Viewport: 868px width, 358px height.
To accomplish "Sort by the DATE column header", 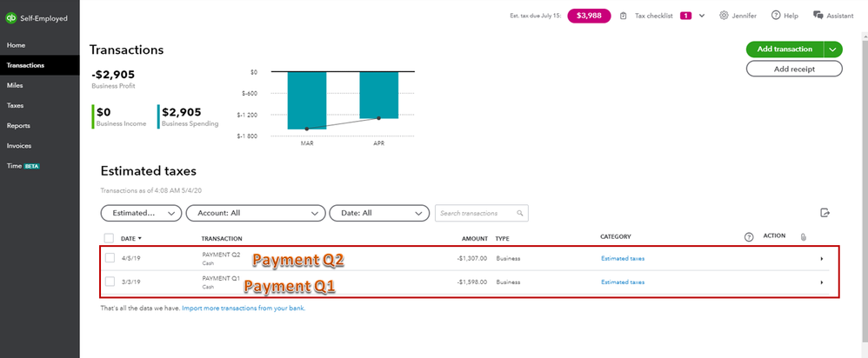I will (x=131, y=238).
